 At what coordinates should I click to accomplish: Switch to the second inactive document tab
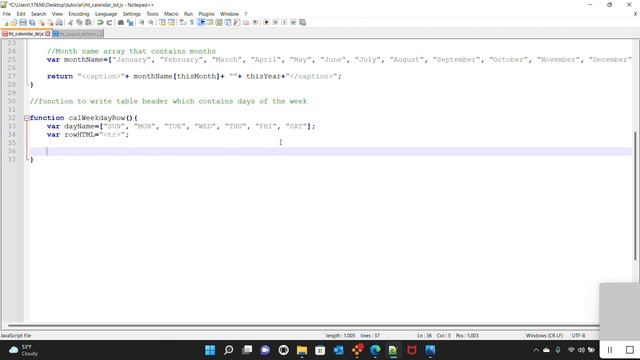tap(78, 34)
